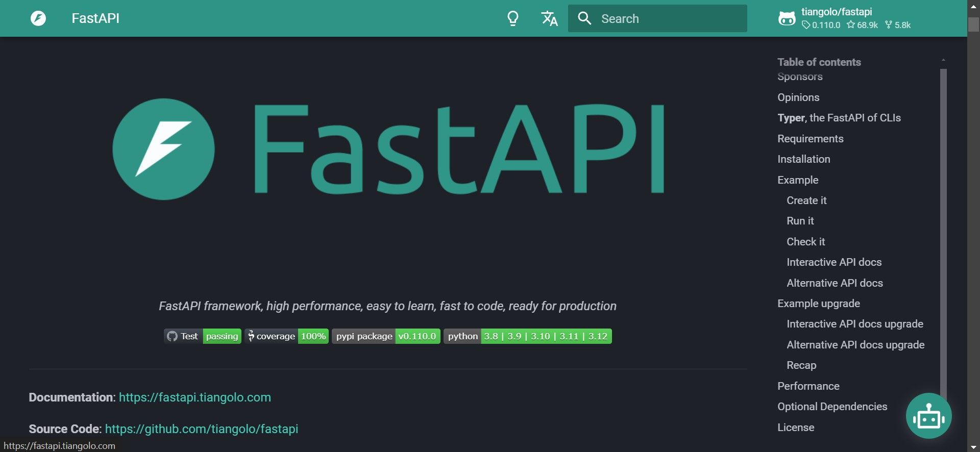
Task: Jump to Performance section
Action: 808,386
